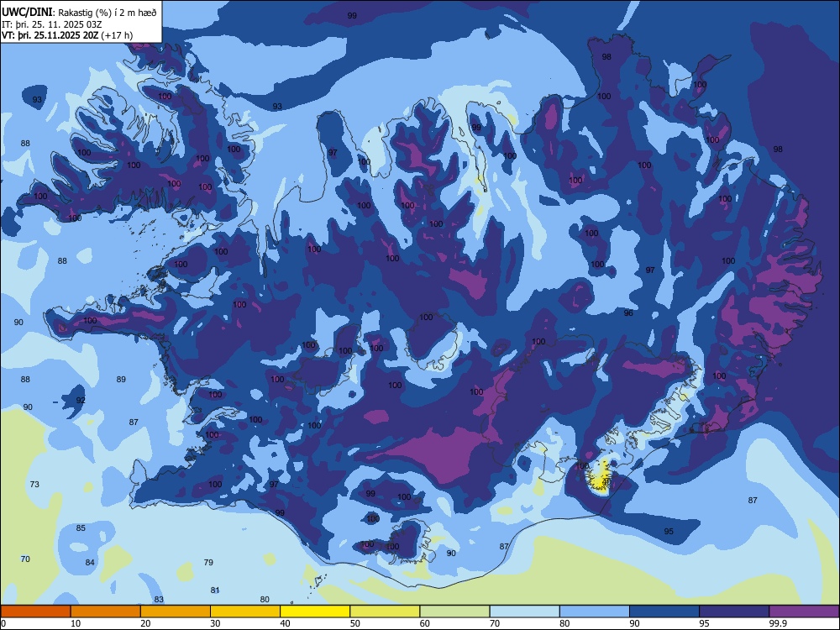Click the pale yellow 50–60 legend segment
Viewport: 840px width, 630px height.
tap(385, 612)
